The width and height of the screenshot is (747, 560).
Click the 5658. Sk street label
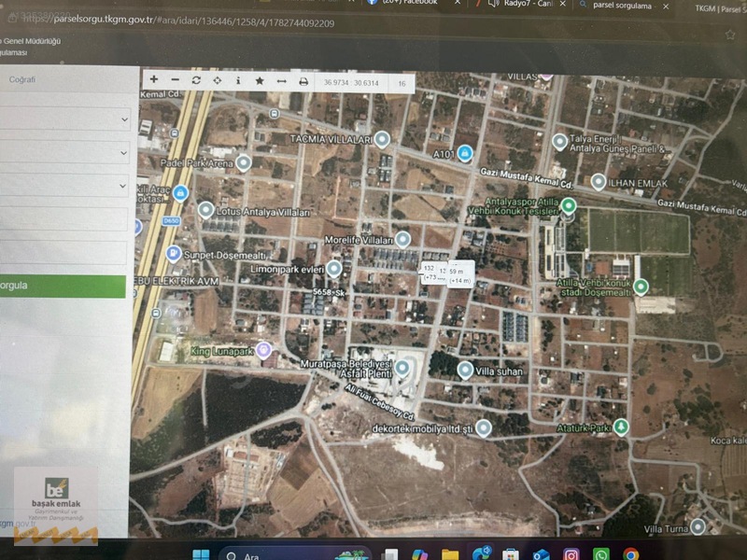329,292
